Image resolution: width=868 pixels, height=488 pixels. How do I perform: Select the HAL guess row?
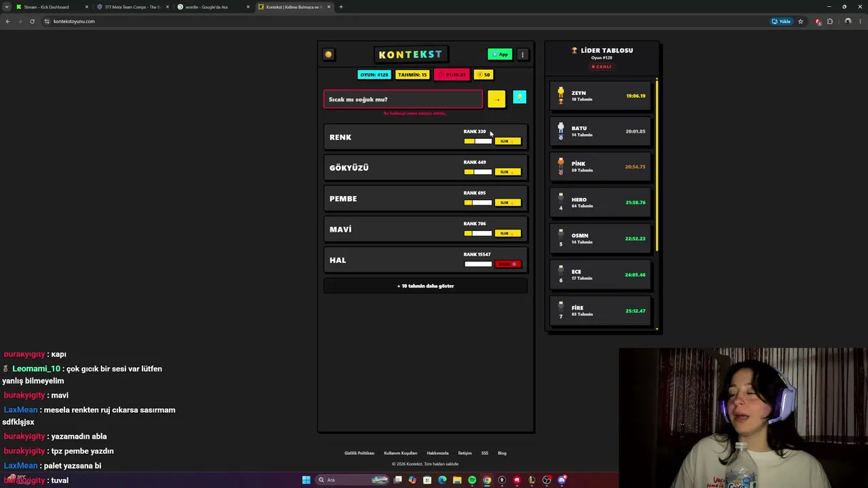[x=425, y=260]
